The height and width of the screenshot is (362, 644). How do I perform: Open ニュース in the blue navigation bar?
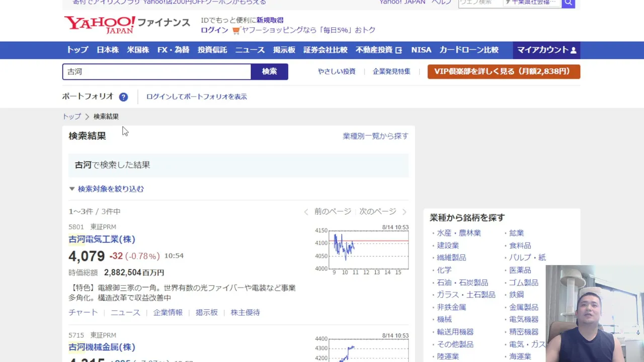[250, 50]
